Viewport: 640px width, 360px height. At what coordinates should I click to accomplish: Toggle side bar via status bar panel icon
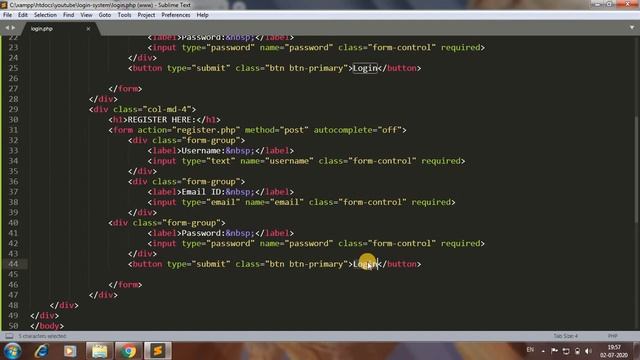(x=9, y=336)
